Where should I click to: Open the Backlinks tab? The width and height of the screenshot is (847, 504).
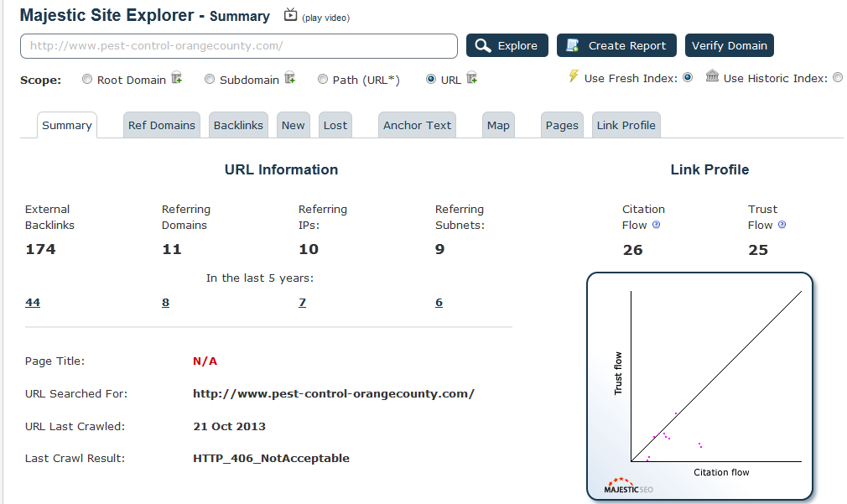[x=238, y=125]
